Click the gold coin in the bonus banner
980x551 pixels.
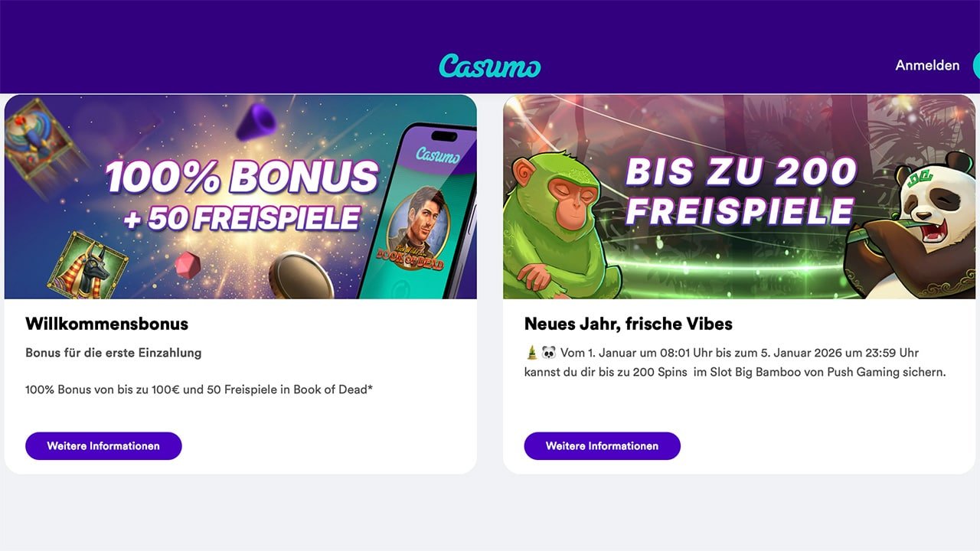(299, 276)
